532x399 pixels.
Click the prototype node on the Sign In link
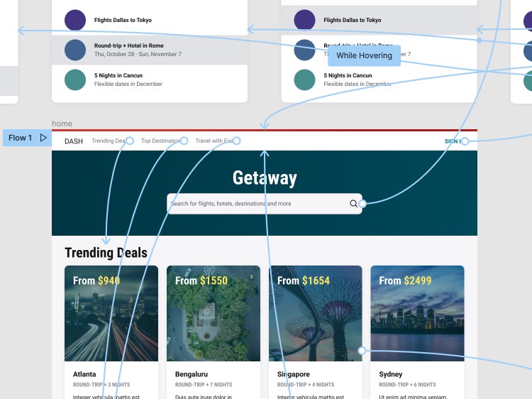(x=465, y=141)
